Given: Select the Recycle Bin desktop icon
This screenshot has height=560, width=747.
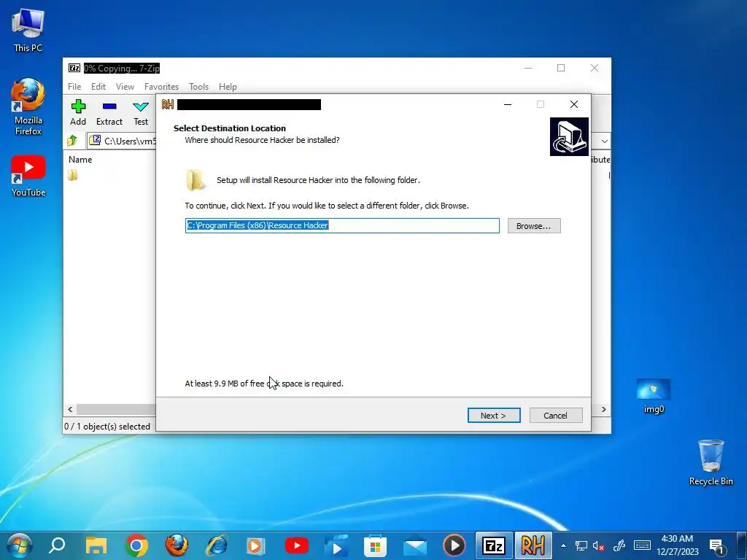Looking at the screenshot, I should coord(711,462).
